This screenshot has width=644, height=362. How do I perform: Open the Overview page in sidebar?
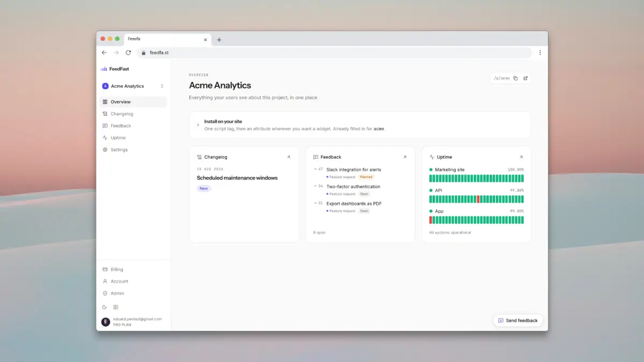click(x=133, y=102)
